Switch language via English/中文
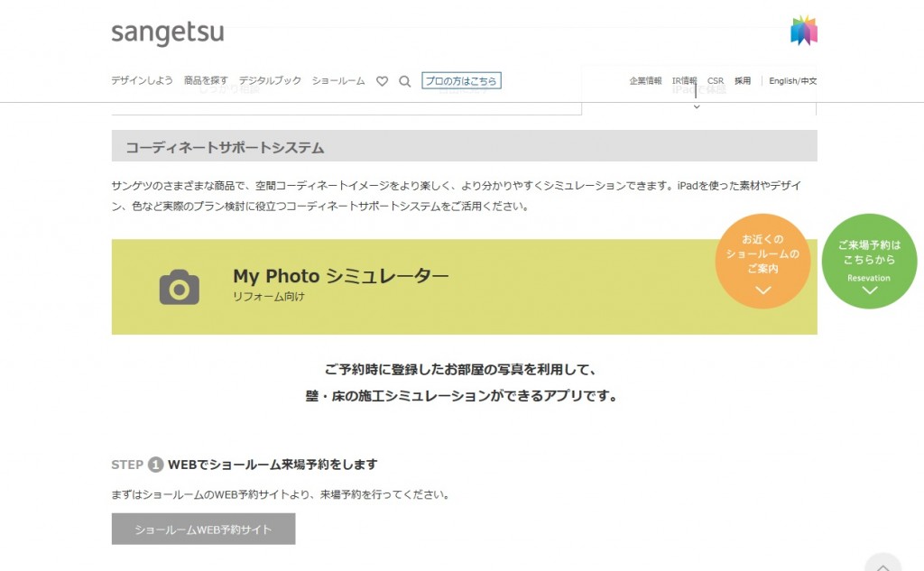This screenshot has width=924, height=571. [x=792, y=80]
